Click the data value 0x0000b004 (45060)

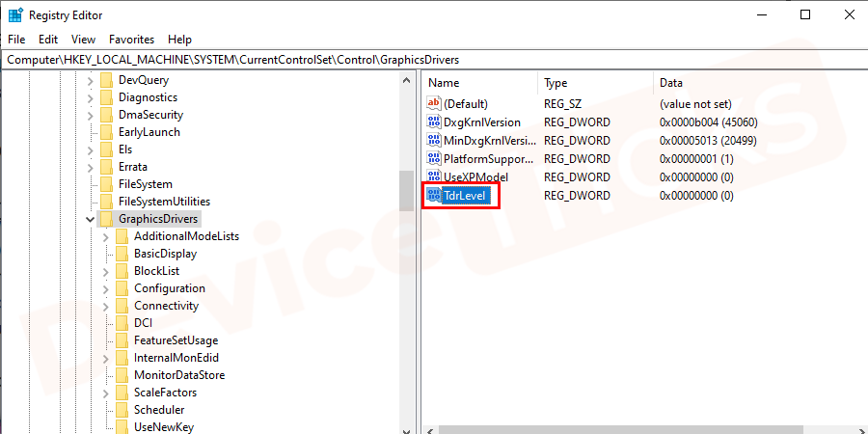pyautogui.click(x=709, y=122)
